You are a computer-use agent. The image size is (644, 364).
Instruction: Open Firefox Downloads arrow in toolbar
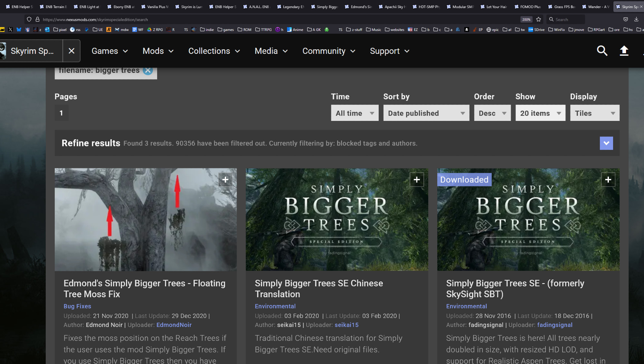pos(636,19)
